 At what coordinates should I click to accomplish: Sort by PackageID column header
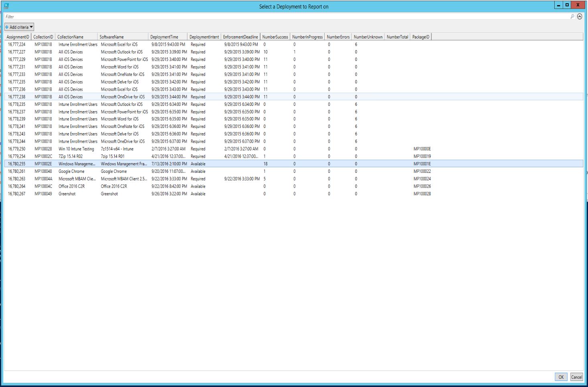(x=421, y=37)
